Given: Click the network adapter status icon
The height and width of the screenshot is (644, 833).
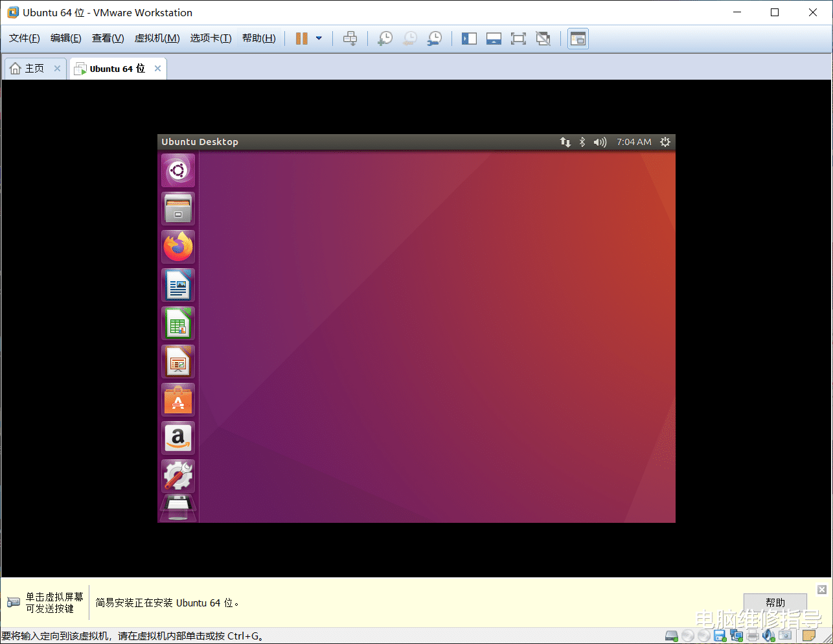Looking at the screenshot, I should click(x=736, y=636).
